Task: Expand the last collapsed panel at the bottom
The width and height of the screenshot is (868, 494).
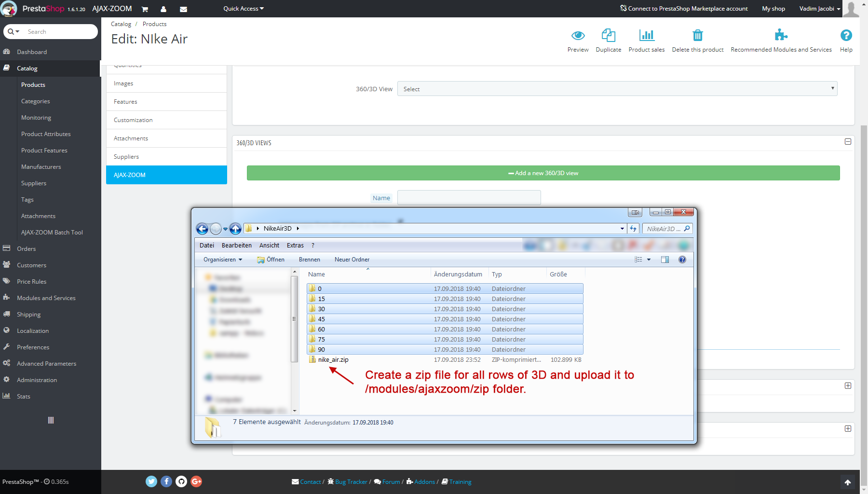Action: click(x=848, y=429)
